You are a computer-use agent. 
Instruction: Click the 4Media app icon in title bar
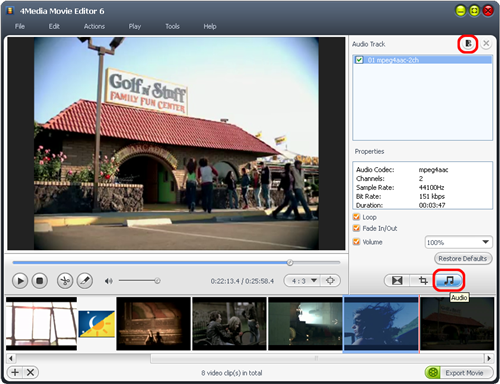pos(10,11)
